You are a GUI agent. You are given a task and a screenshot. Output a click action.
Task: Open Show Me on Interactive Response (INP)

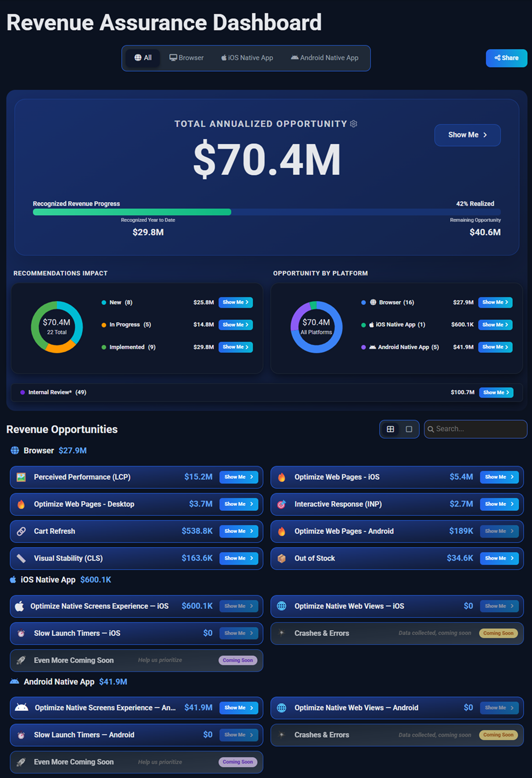[x=499, y=504]
